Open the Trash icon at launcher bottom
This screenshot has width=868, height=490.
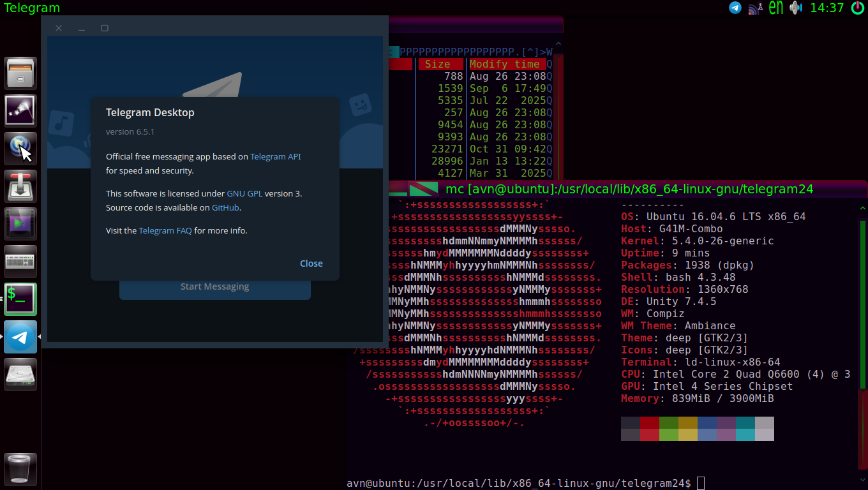click(x=21, y=470)
